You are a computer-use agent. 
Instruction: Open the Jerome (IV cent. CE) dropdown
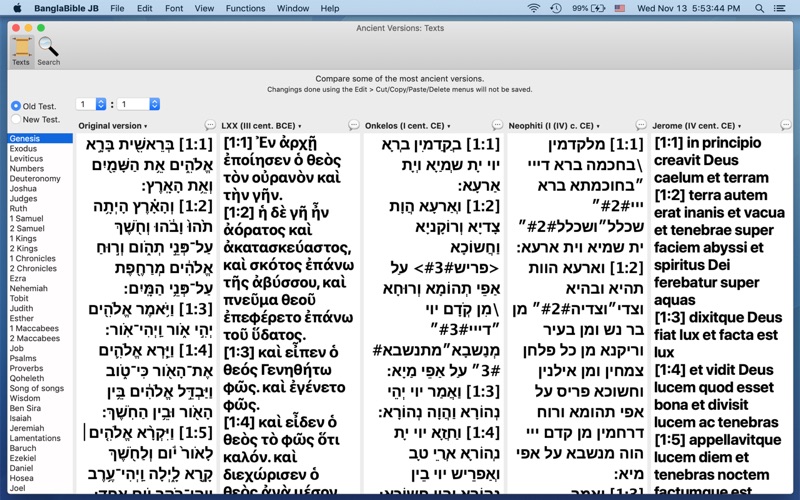tap(697, 126)
